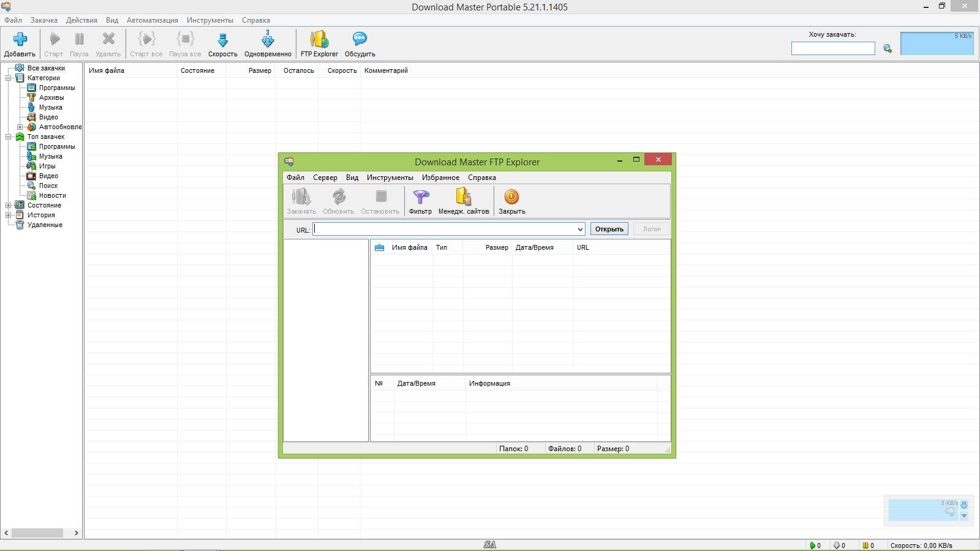This screenshot has height=551, width=980.
Task: Expand the Автообновление tree node
Action: coord(20,127)
